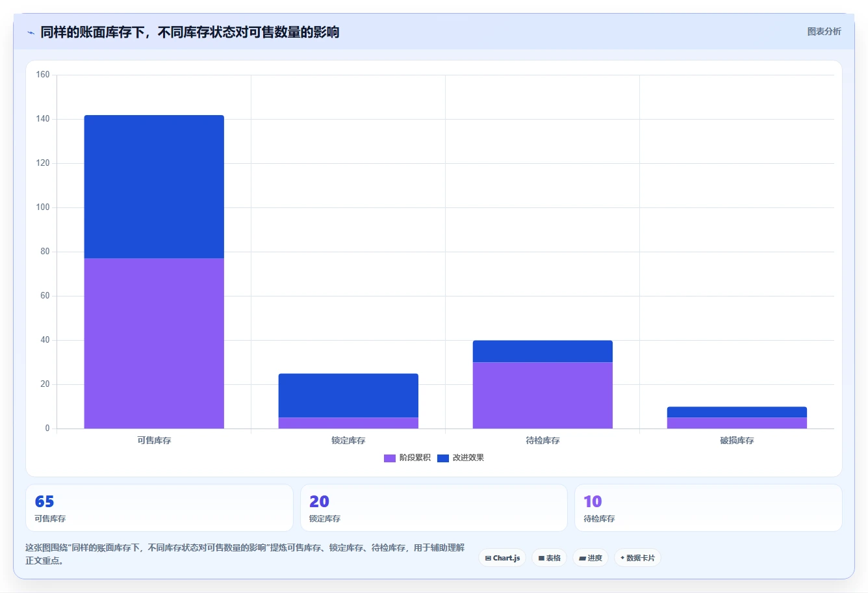Image resolution: width=868 pixels, height=593 pixels.
Task: Click the description paragraph starting 这张图围绕
Action: (x=246, y=554)
